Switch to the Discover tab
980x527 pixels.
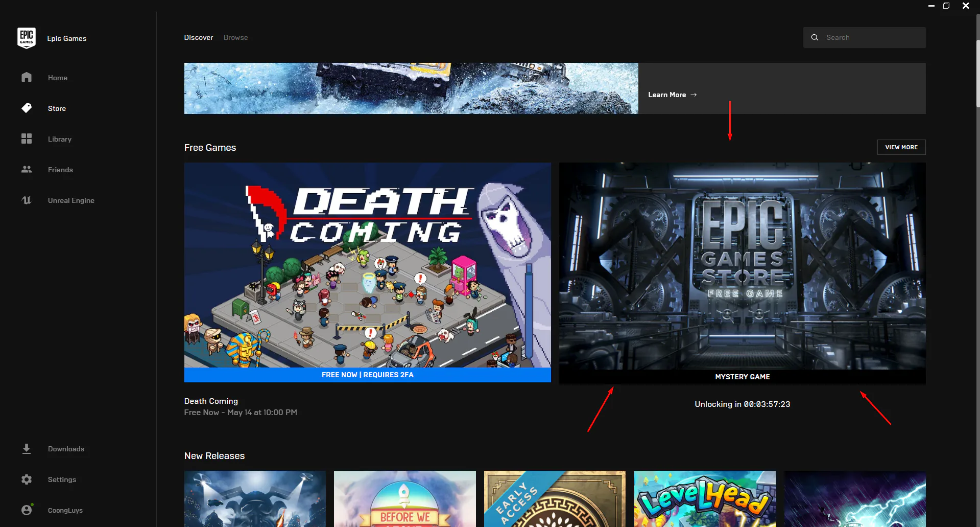point(199,37)
